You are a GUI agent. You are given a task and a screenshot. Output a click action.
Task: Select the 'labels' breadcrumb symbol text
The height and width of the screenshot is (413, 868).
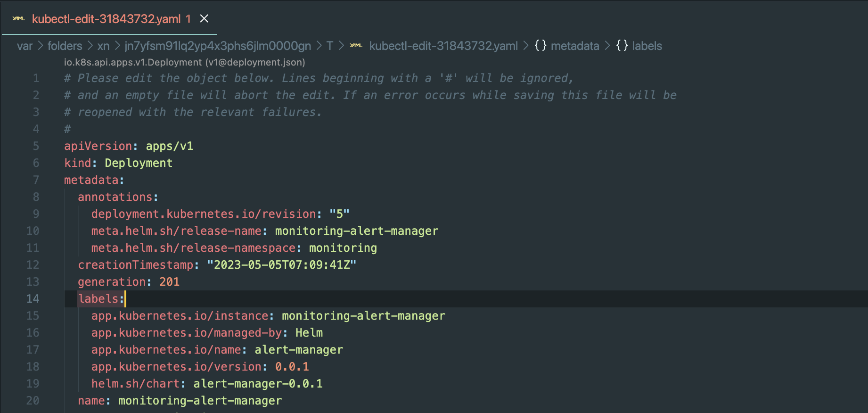(x=647, y=46)
